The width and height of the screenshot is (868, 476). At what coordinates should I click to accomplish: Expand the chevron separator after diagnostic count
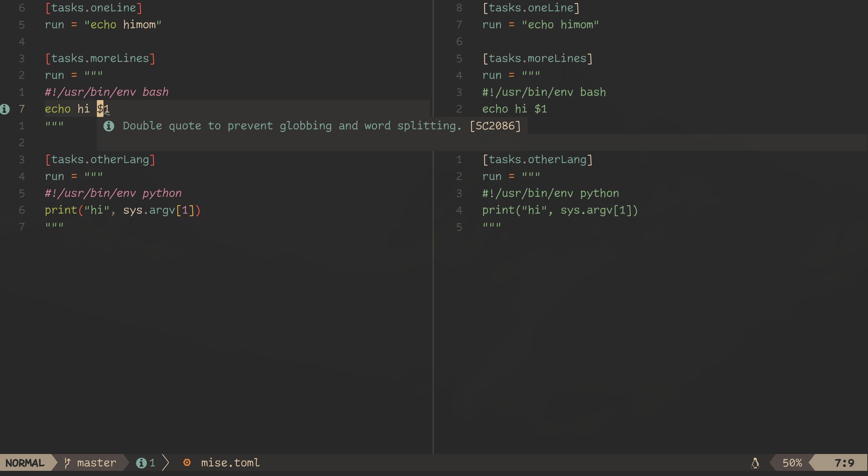[x=165, y=463]
